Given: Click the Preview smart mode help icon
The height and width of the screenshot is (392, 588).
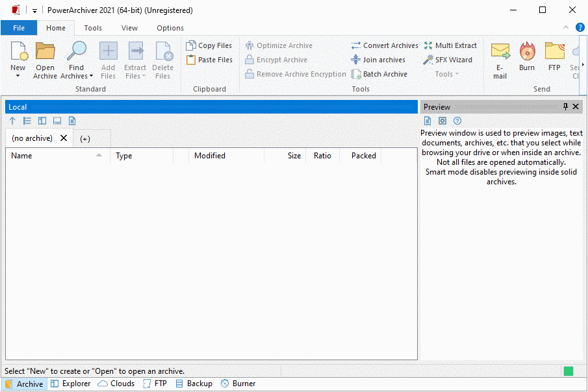Looking at the screenshot, I should [457, 121].
